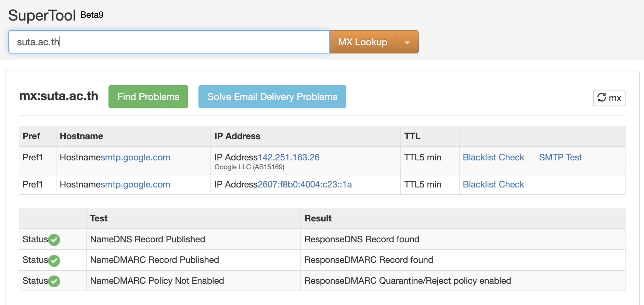This screenshot has width=644, height=305.
Task: Click the Find Problems button
Action: click(148, 97)
